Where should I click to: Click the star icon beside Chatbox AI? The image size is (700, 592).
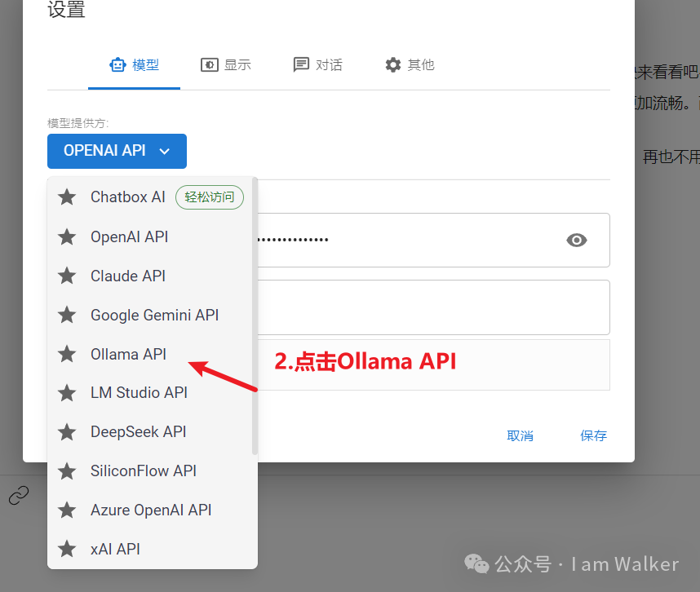(67, 197)
